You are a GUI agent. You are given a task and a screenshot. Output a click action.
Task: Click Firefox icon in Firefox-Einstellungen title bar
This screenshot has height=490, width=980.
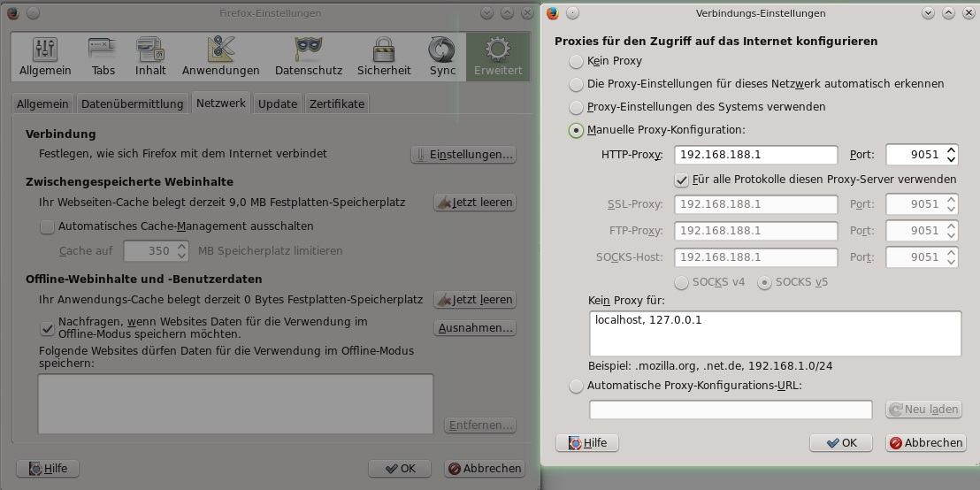coord(11,12)
